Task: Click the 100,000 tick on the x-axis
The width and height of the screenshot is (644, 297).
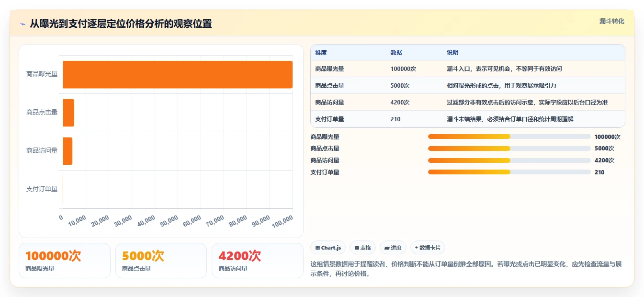Action: pos(282,222)
